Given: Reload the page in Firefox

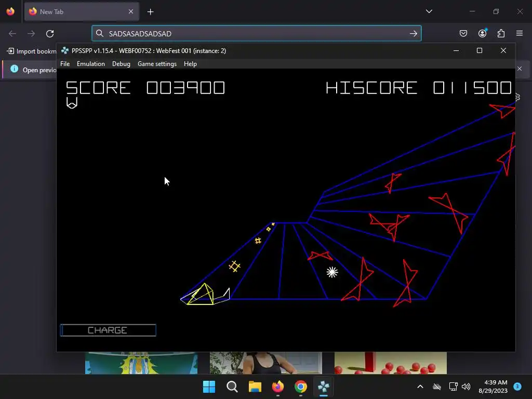Looking at the screenshot, I should [50, 34].
